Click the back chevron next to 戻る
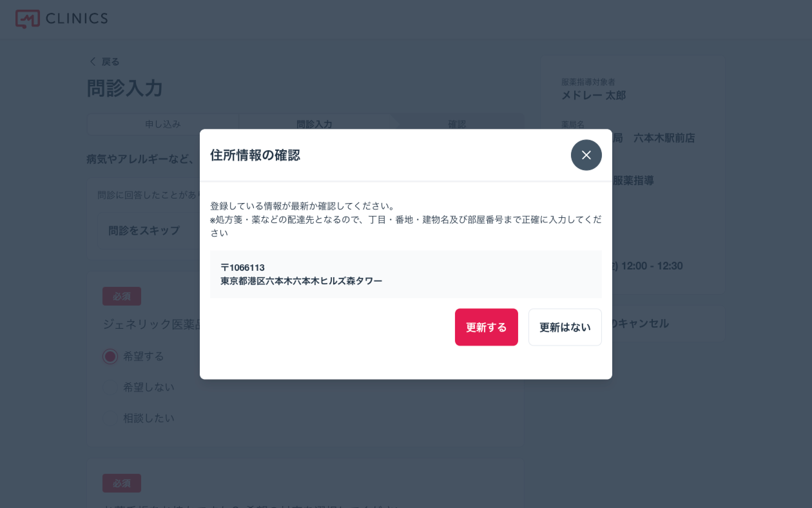This screenshot has width=812, height=508. pyautogui.click(x=93, y=62)
